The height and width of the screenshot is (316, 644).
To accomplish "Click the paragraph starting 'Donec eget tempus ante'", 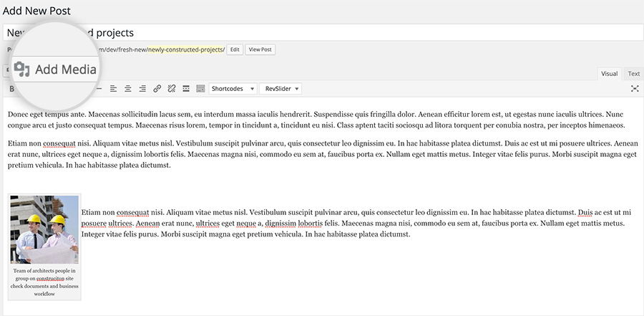I will pyautogui.click(x=316, y=120).
